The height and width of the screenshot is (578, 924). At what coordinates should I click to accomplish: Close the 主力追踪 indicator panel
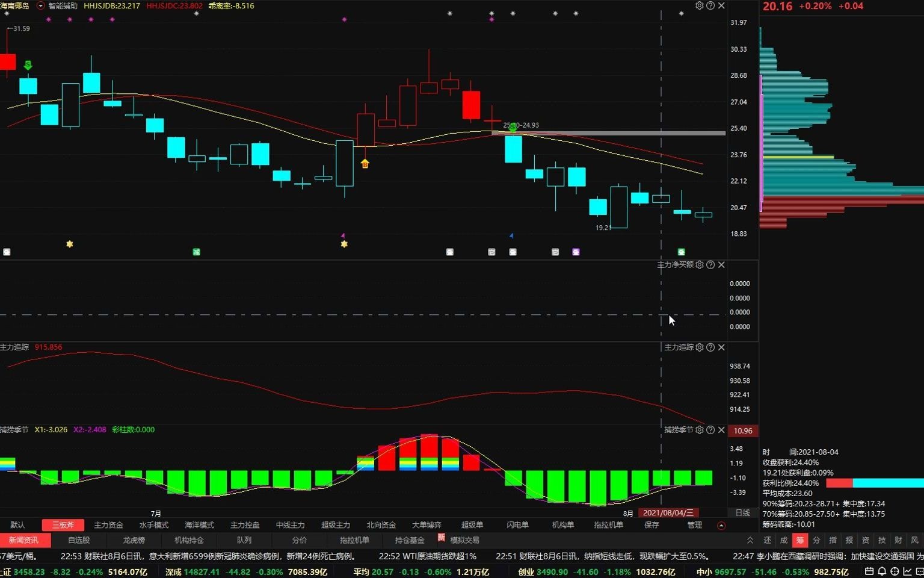tap(721, 347)
